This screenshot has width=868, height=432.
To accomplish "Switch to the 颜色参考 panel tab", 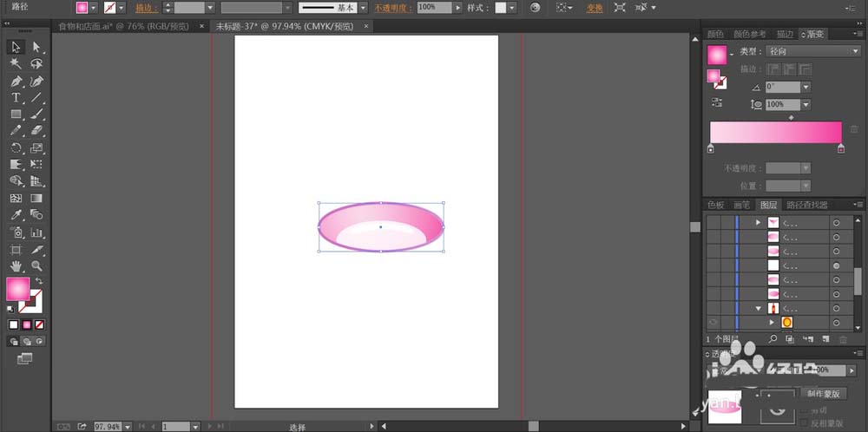I will point(750,35).
